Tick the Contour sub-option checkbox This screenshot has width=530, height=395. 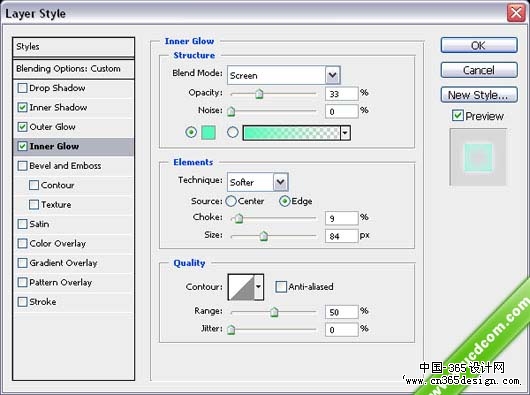click(x=34, y=185)
